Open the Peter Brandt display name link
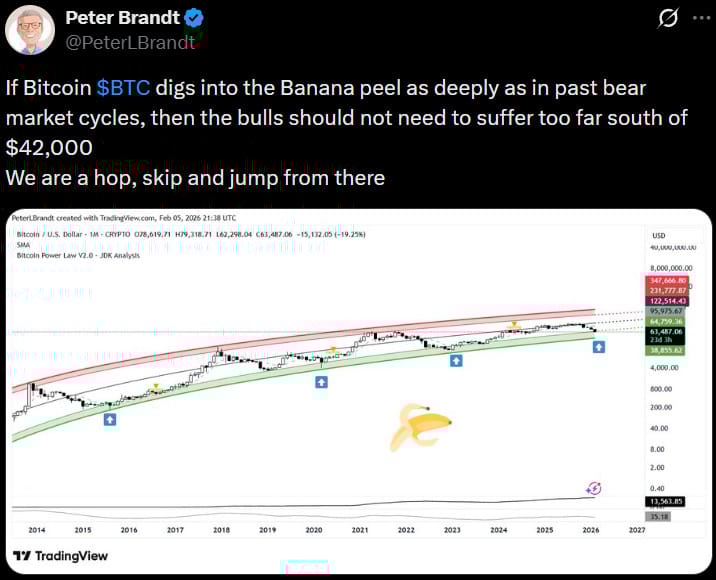The width and height of the screenshot is (716, 580). click(120, 18)
